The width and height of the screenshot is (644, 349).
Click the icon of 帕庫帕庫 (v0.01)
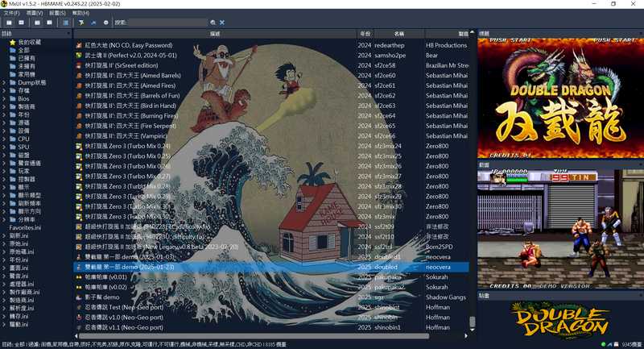coord(79,277)
